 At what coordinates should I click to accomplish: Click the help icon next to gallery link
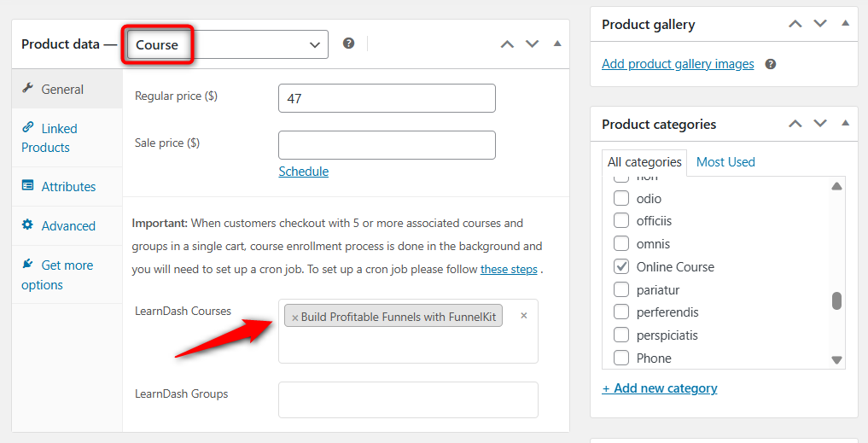point(770,64)
